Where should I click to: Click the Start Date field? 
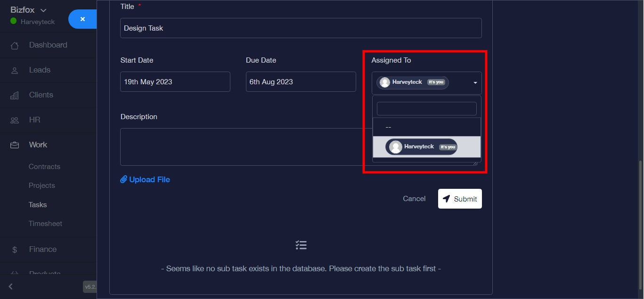[175, 82]
